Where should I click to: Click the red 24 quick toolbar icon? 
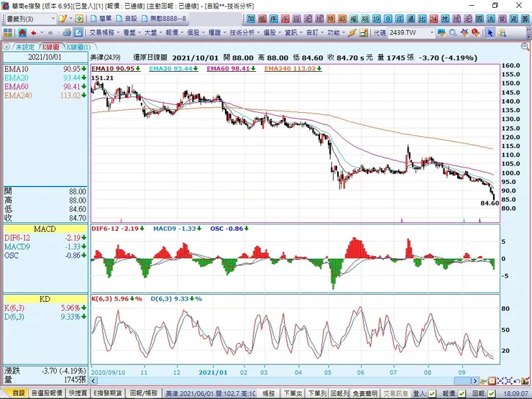click(434, 19)
